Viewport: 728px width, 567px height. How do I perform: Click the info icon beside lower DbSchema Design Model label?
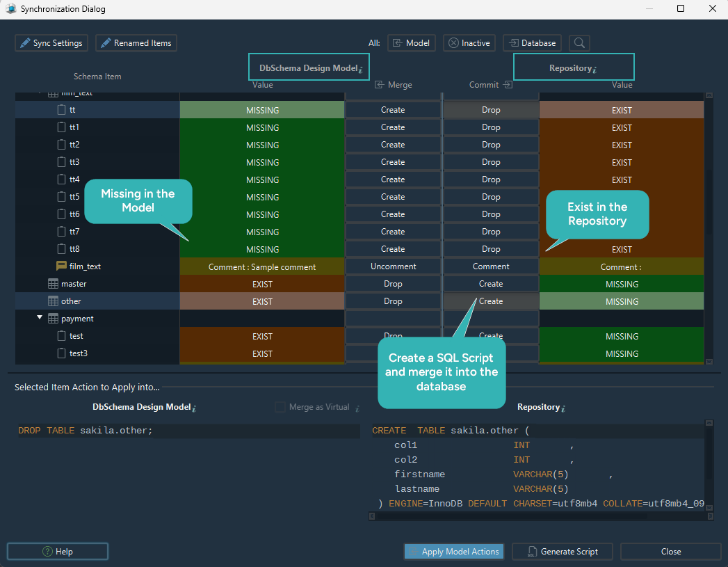point(194,408)
